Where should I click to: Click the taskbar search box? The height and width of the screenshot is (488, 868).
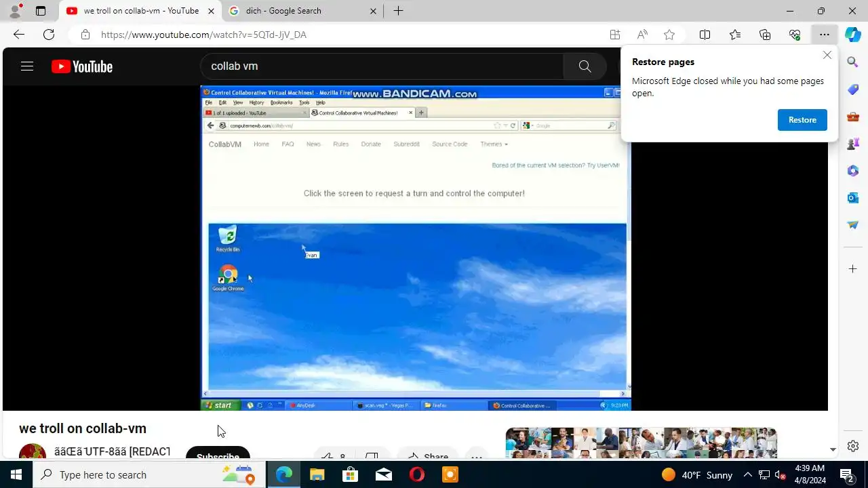coord(148,474)
